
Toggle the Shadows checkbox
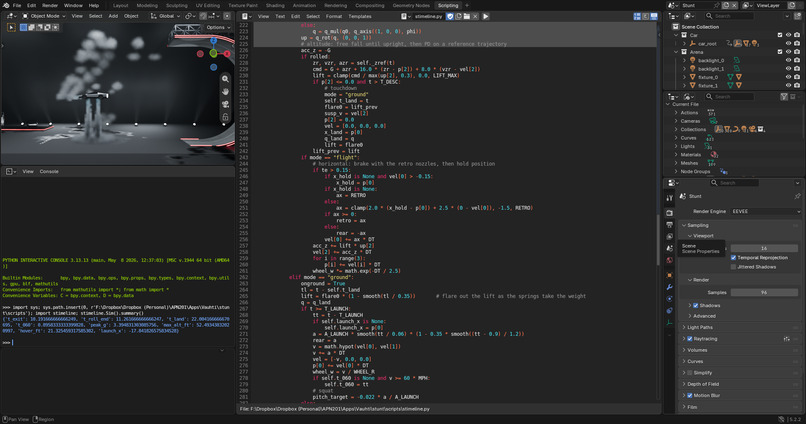695,305
